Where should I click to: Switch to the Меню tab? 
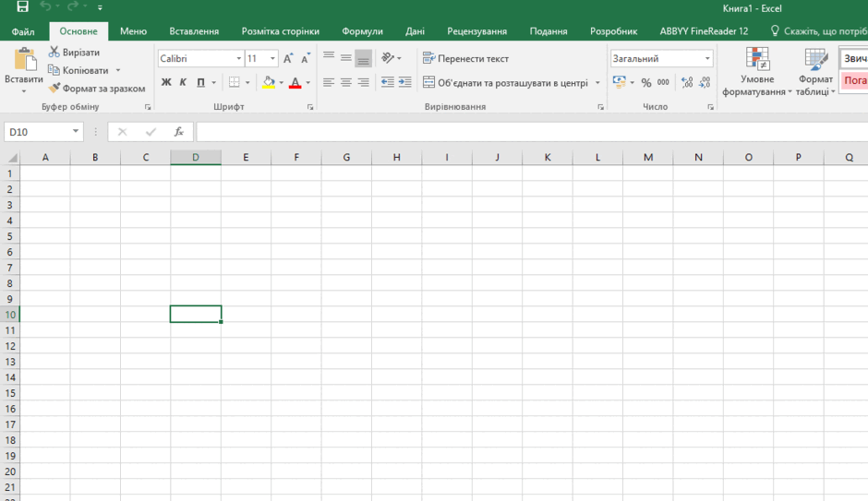pos(133,31)
